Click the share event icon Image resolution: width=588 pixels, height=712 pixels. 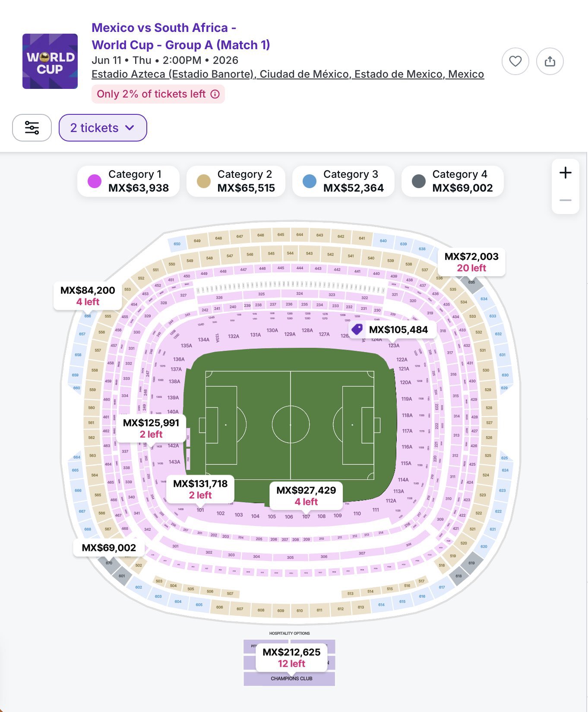pos(550,61)
